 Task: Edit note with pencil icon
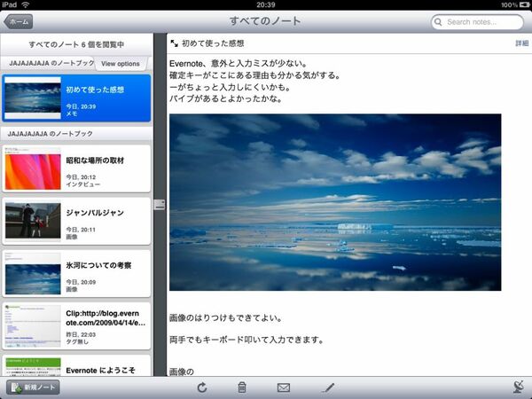coord(328,387)
